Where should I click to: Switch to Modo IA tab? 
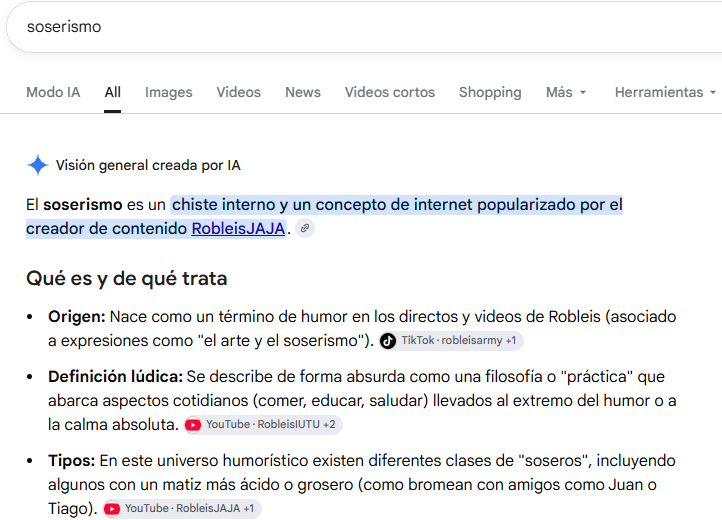tap(53, 92)
